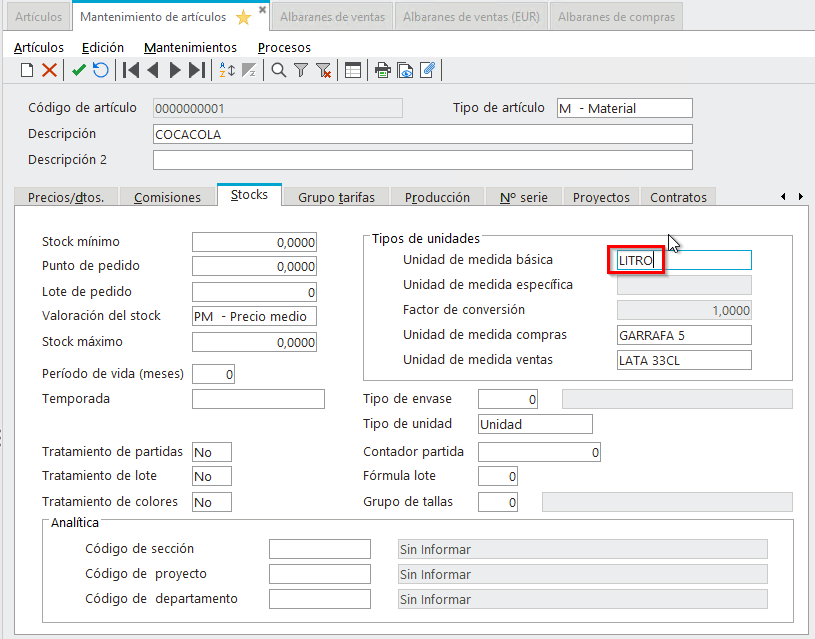Go to the first record
The width and height of the screenshot is (815, 639).
(130, 70)
